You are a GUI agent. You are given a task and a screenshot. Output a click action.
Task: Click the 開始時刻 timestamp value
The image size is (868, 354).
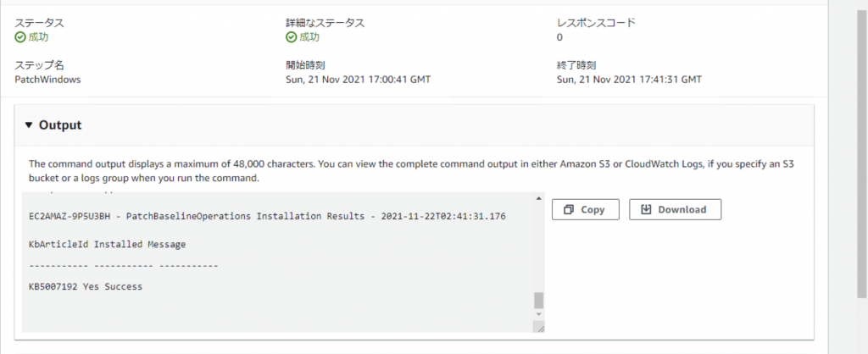click(x=359, y=80)
